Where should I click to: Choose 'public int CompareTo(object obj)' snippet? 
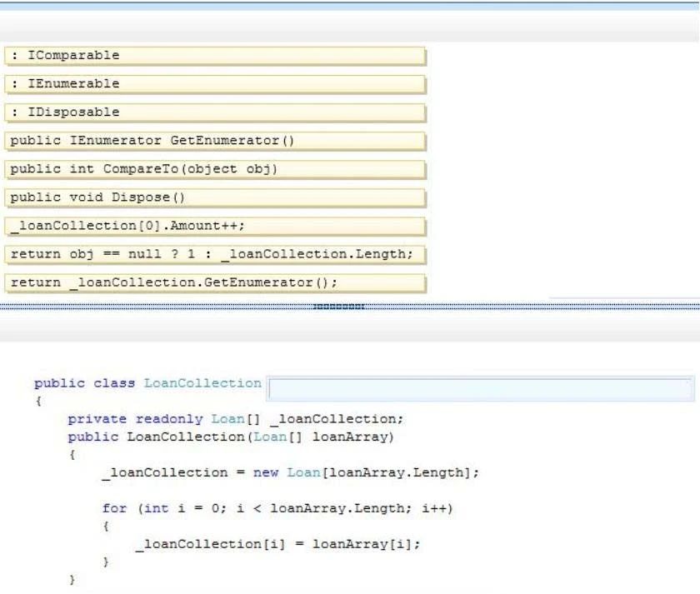pyautogui.click(x=215, y=169)
